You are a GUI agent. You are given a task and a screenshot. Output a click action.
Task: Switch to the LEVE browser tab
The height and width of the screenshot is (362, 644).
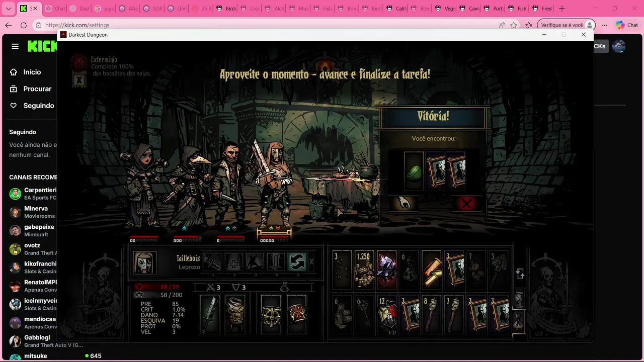pyautogui.click(x=177, y=9)
